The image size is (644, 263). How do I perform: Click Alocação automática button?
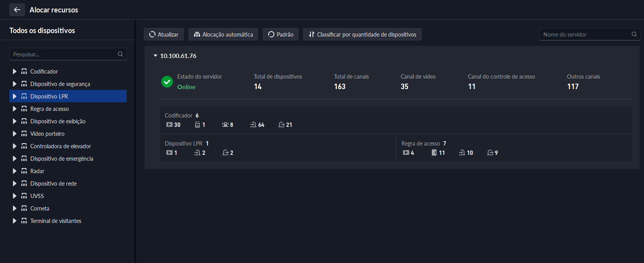click(x=223, y=34)
